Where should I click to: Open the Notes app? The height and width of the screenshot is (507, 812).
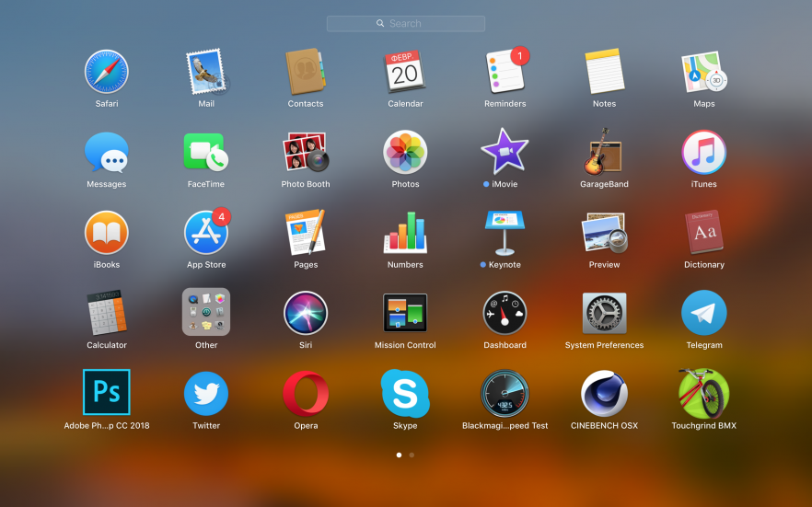pos(604,72)
